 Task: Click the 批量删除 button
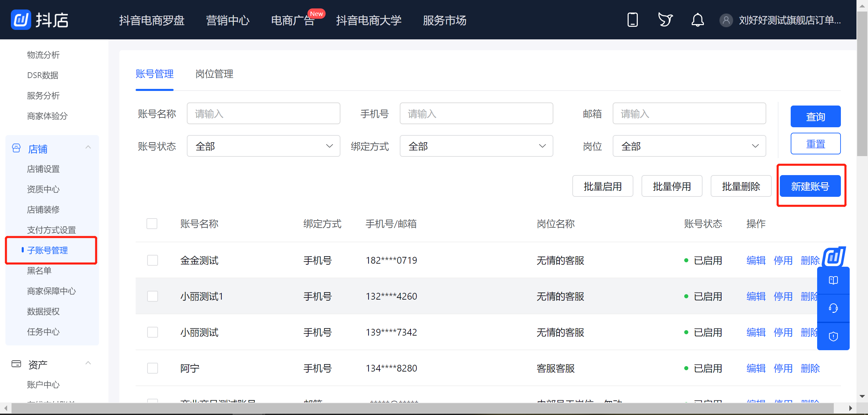tap(741, 186)
